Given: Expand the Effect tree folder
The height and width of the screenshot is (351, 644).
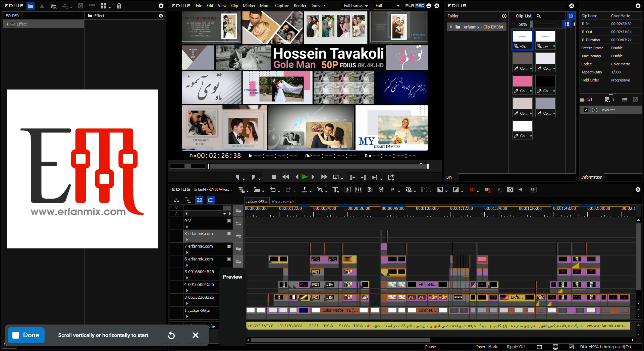Looking at the screenshot, I should tap(7, 24).
